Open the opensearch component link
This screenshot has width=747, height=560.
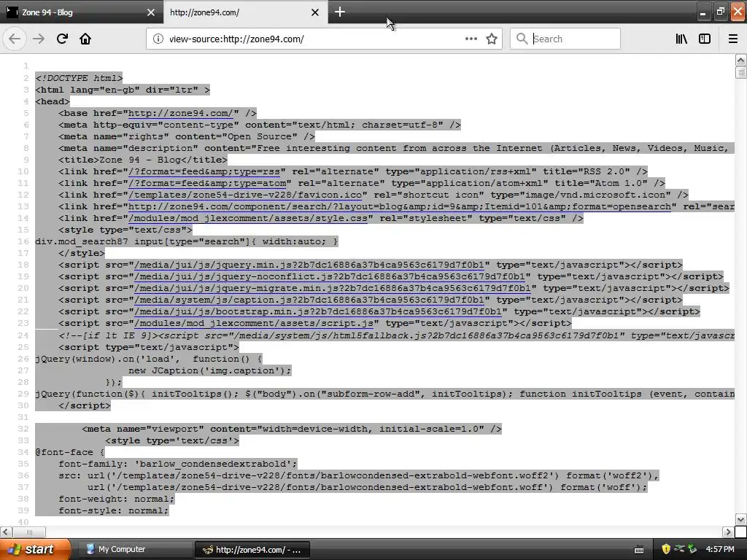(x=399, y=206)
